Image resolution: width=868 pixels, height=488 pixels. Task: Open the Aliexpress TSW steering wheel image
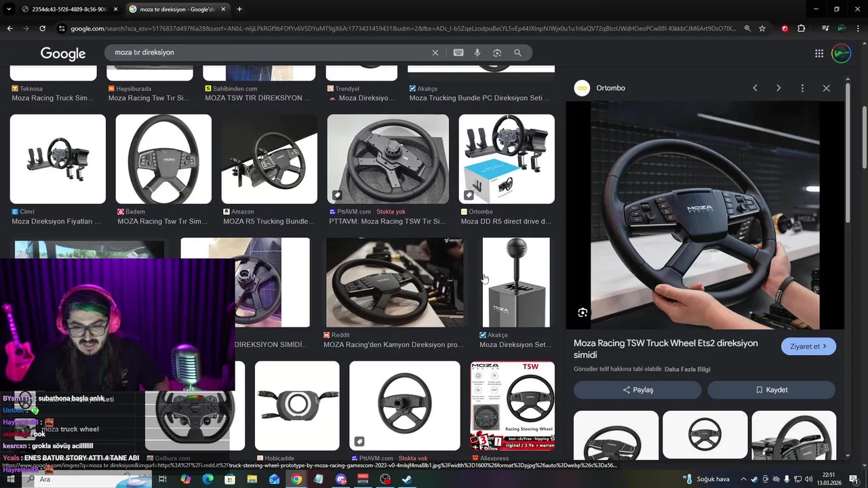(512, 405)
